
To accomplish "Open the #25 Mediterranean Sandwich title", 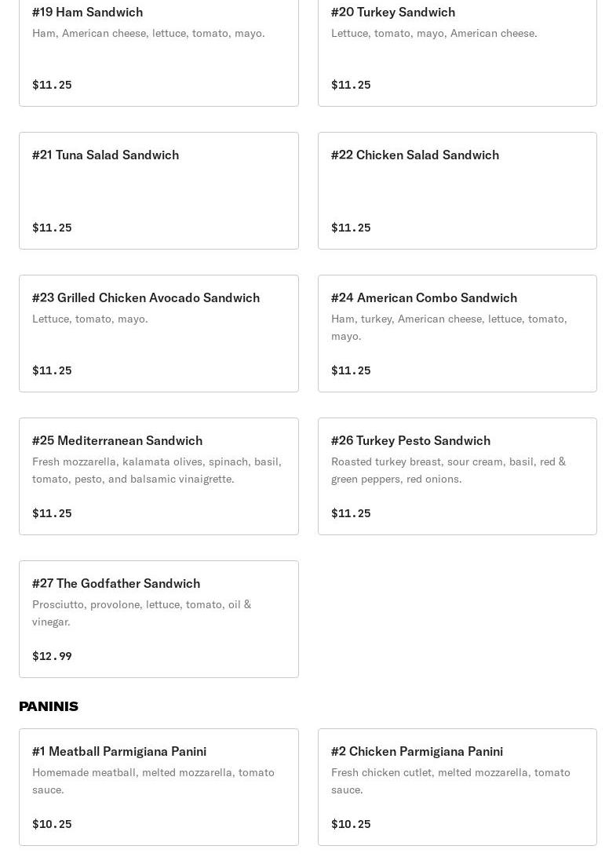I will click(x=117, y=440).
